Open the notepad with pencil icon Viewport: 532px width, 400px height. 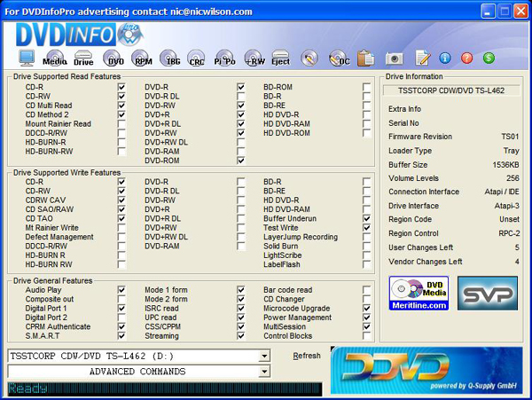pos(422,58)
